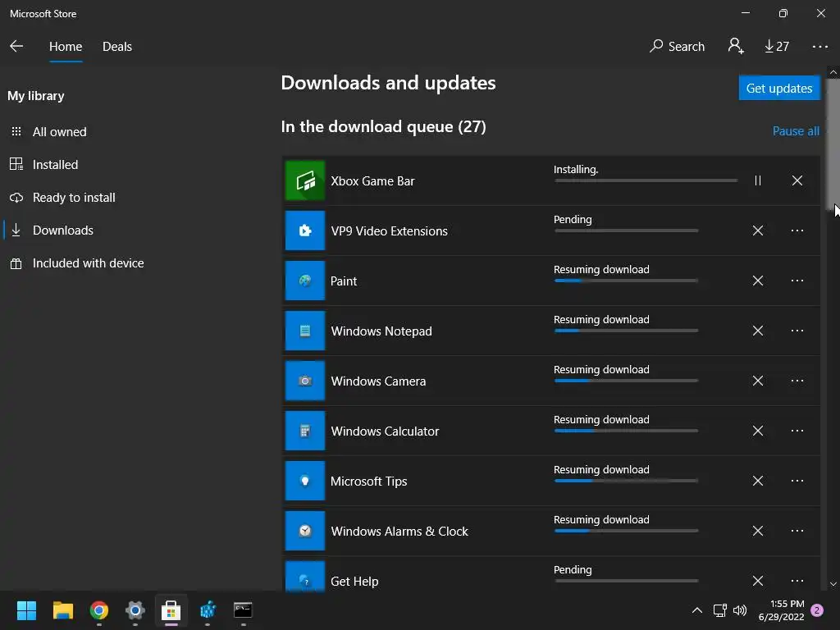The width and height of the screenshot is (840, 630).
Task: Click the Windows Camera progress bar
Action: 626,381
